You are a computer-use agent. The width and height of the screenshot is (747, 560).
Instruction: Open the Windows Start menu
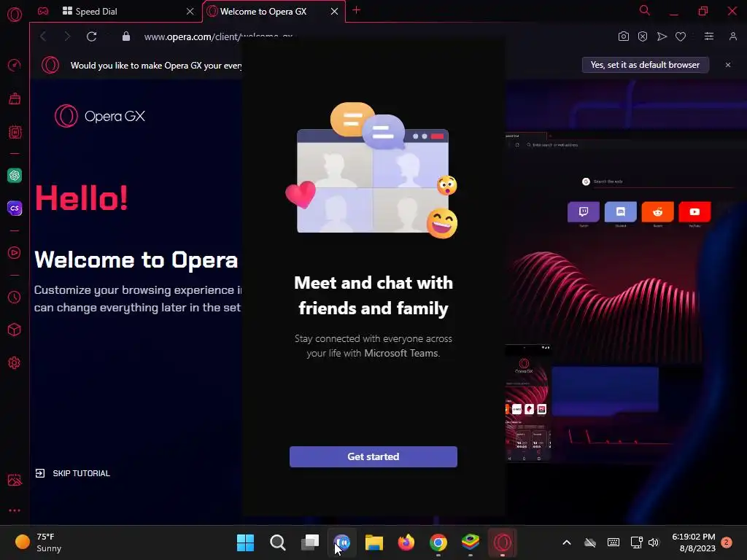click(x=245, y=542)
